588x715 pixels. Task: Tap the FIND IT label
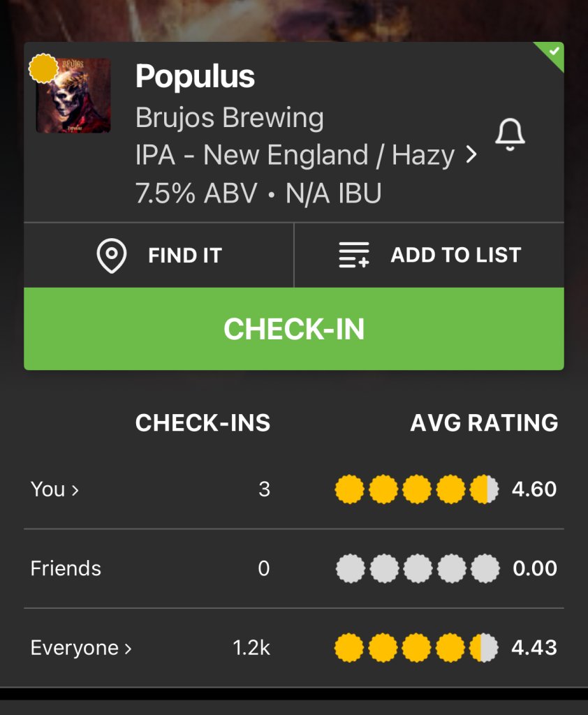point(184,256)
